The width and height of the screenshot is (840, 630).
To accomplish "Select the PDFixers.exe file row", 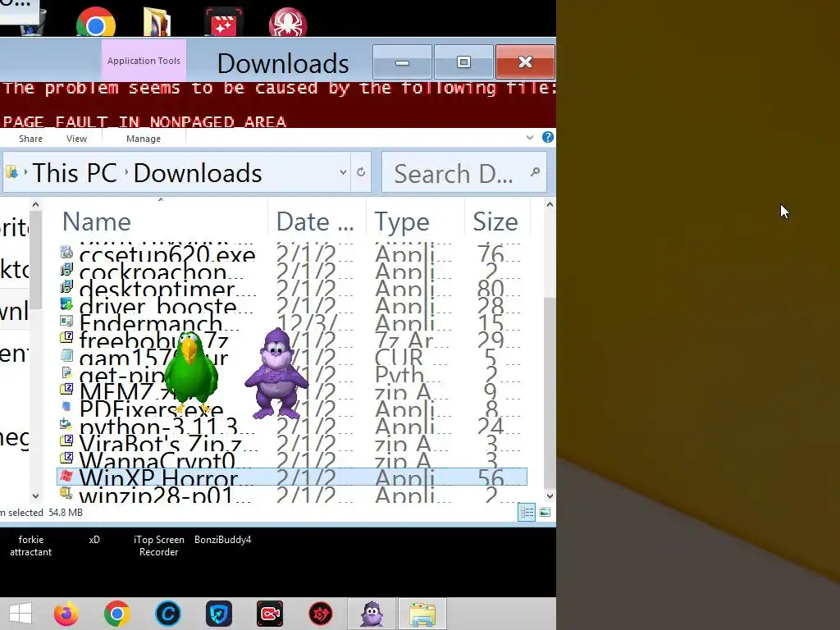I will tap(292, 408).
